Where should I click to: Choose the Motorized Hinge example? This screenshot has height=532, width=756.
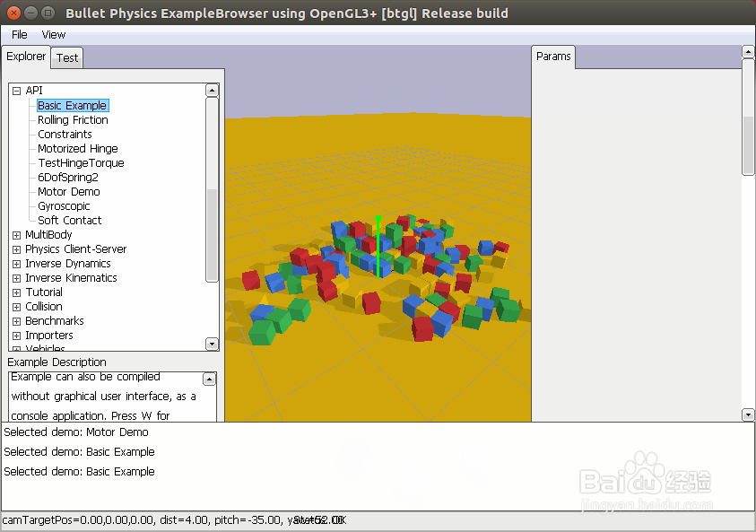78,149
